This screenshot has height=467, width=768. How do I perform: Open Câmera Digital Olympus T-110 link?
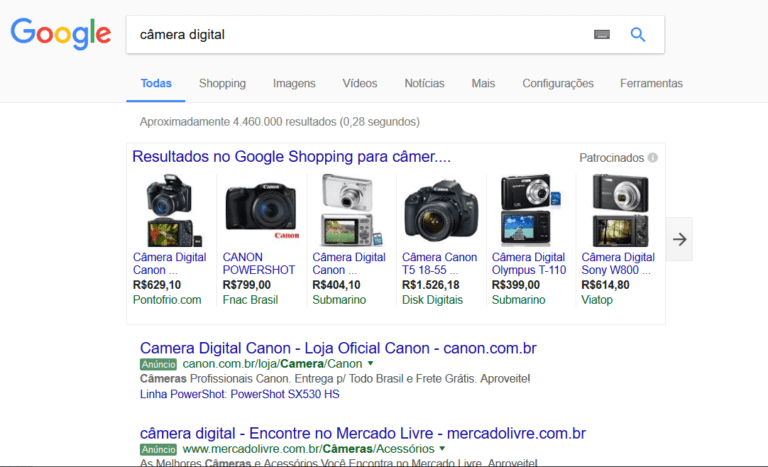(x=529, y=264)
